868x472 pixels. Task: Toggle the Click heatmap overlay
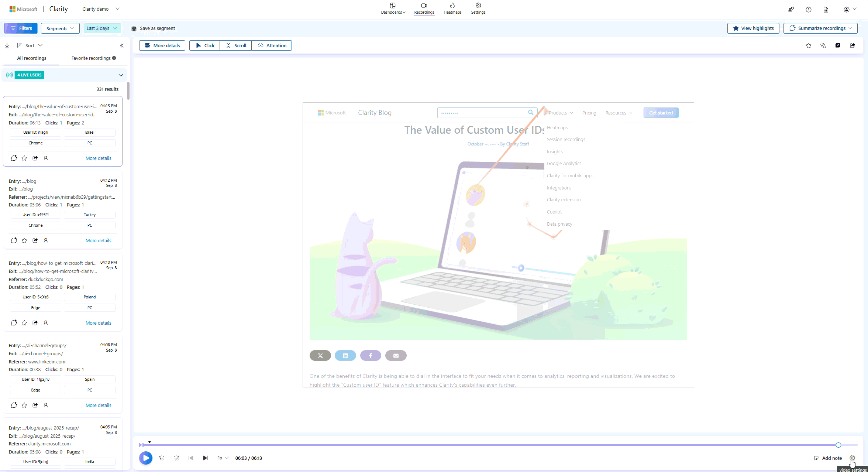pos(205,45)
